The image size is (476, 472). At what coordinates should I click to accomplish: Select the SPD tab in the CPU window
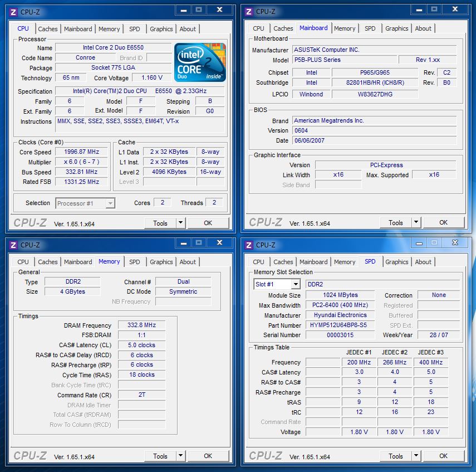point(135,29)
